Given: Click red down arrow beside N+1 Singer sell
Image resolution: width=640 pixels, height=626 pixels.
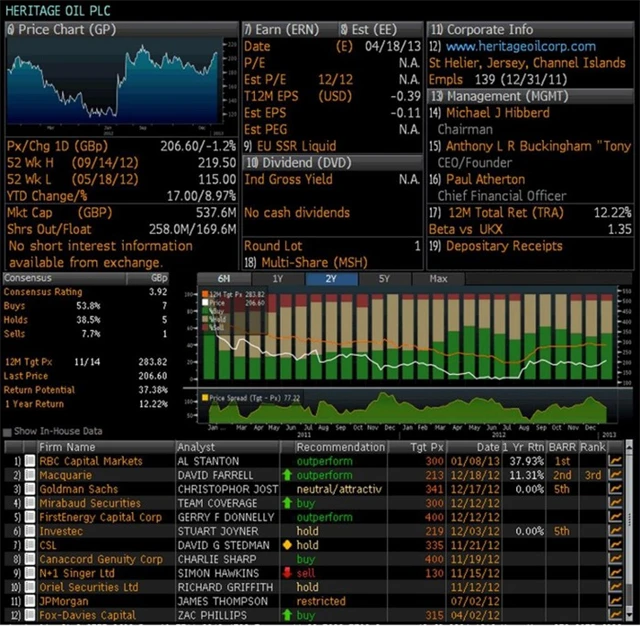Looking at the screenshot, I should coord(287,574).
